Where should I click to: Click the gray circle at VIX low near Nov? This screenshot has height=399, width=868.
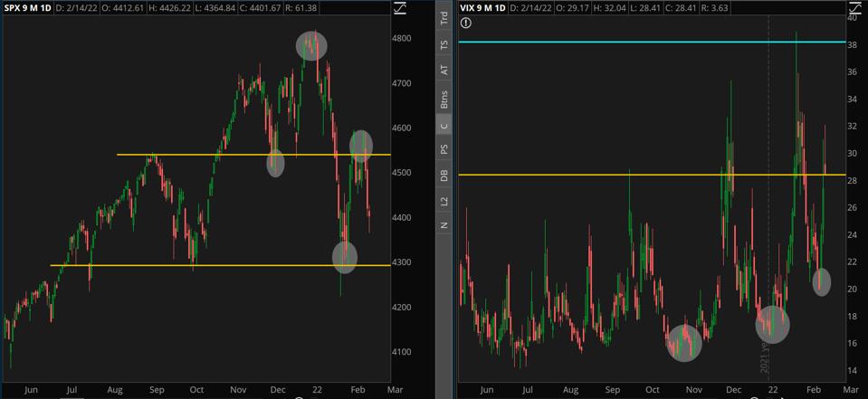pos(684,343)
